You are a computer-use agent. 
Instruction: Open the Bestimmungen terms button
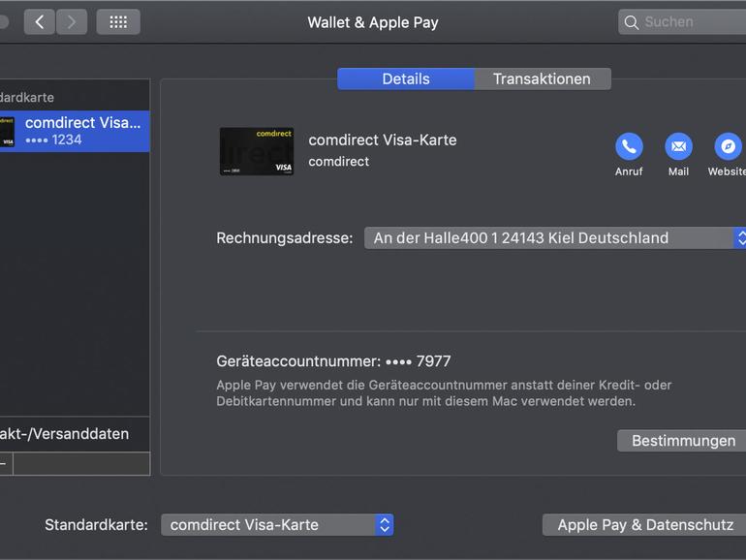click(683, 441)
